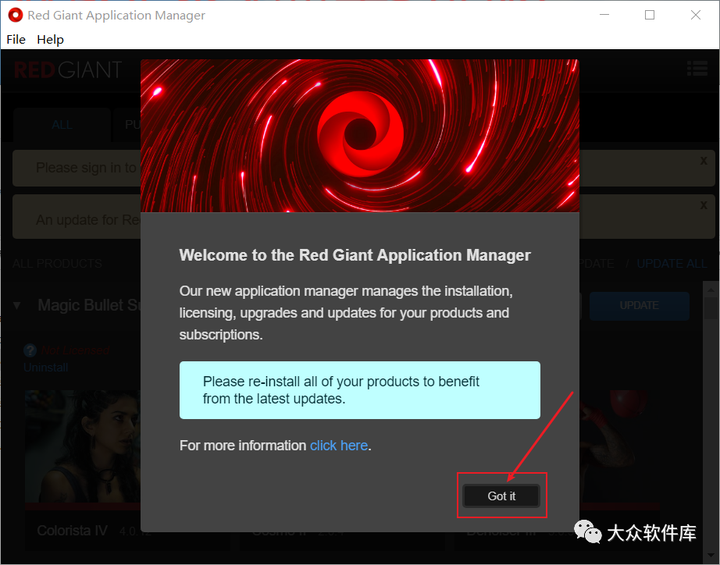Dismiss the update available notification banner
The image size is (720, 565).
(703, 205)
